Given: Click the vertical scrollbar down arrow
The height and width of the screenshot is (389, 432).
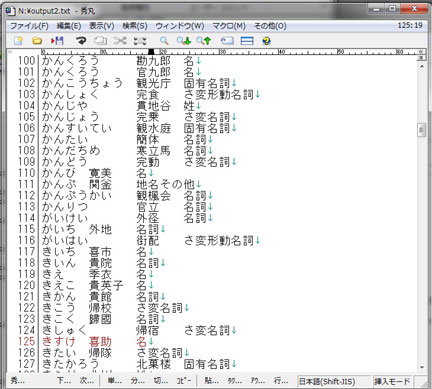Looking at the screenshot, I should click(422, 367).
